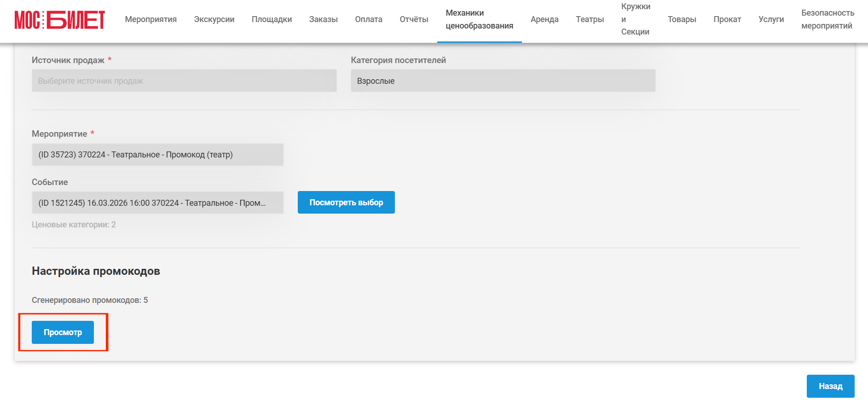
Task: Open the Оплата menu item
Action: point(369,19)
